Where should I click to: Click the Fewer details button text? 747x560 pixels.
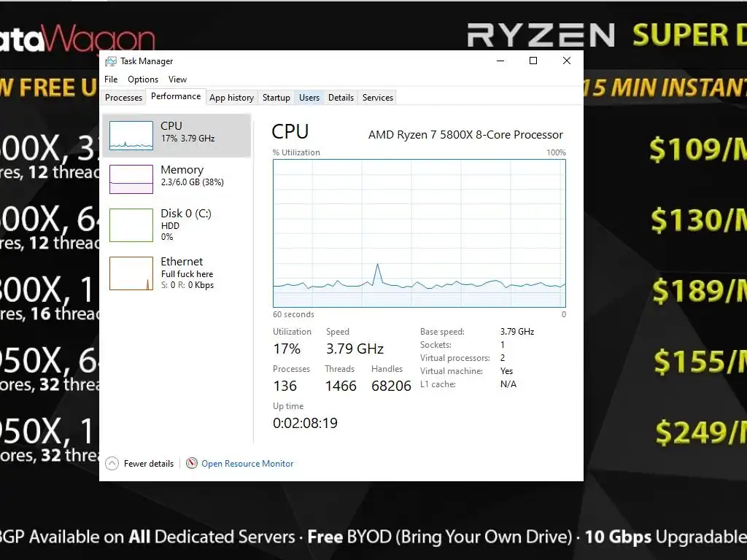click(149, 463)
